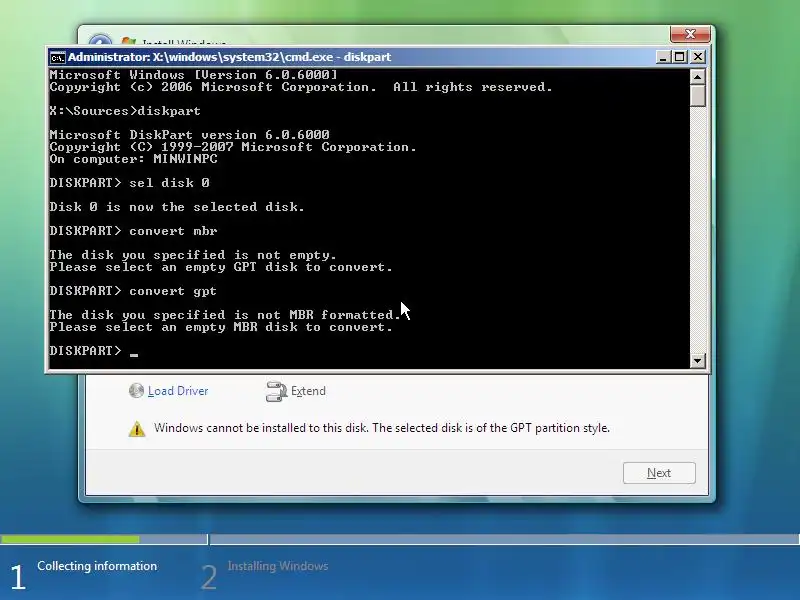Click the DISKPART> prompt cursor line
The width and height of the screenshot is (800, 600).
tap(94, 351)
